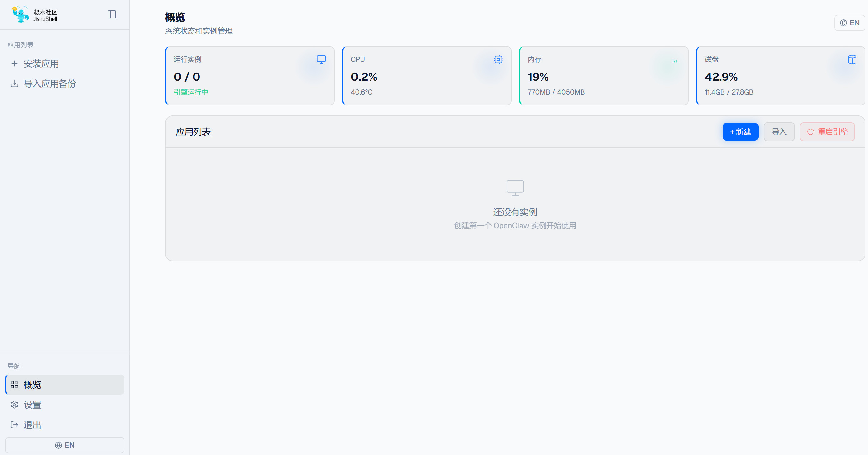Click the monitor icon on 运行实例 card
Viewport: 868px width, 455px height.
point(321,60)
